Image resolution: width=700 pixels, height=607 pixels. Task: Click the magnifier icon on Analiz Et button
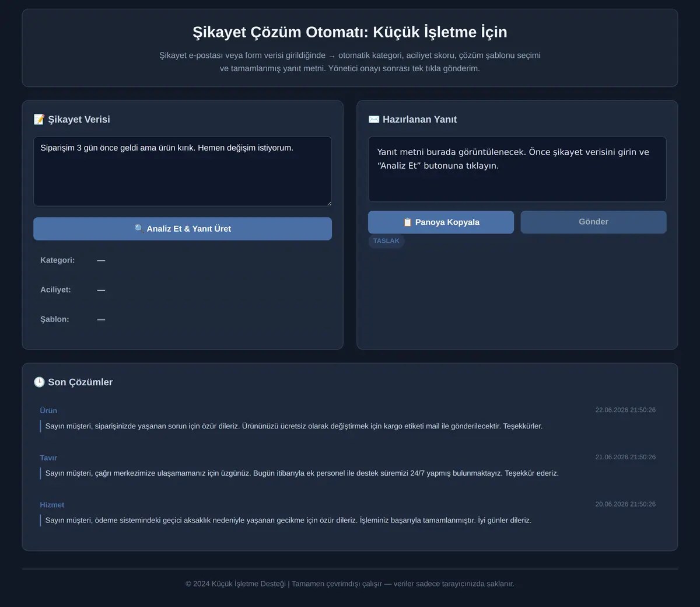click(139, 229)
